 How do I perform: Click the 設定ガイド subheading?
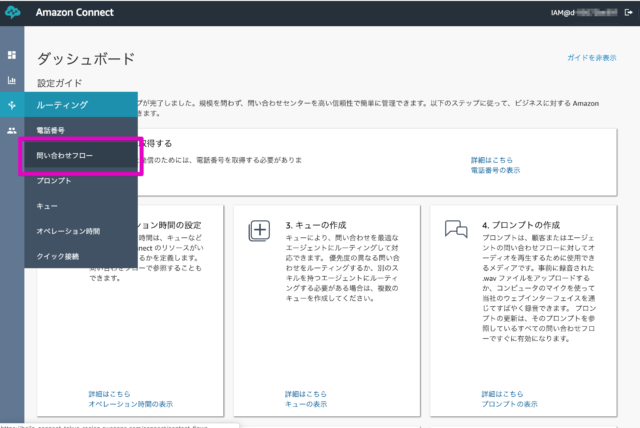tap(60, 83)
